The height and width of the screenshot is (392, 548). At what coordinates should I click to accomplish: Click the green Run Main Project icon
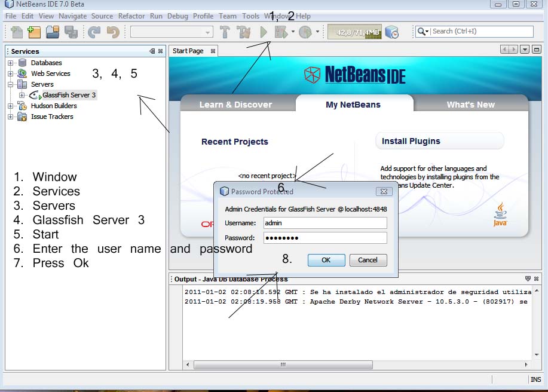pyautogui.click(x=264, y=32)
